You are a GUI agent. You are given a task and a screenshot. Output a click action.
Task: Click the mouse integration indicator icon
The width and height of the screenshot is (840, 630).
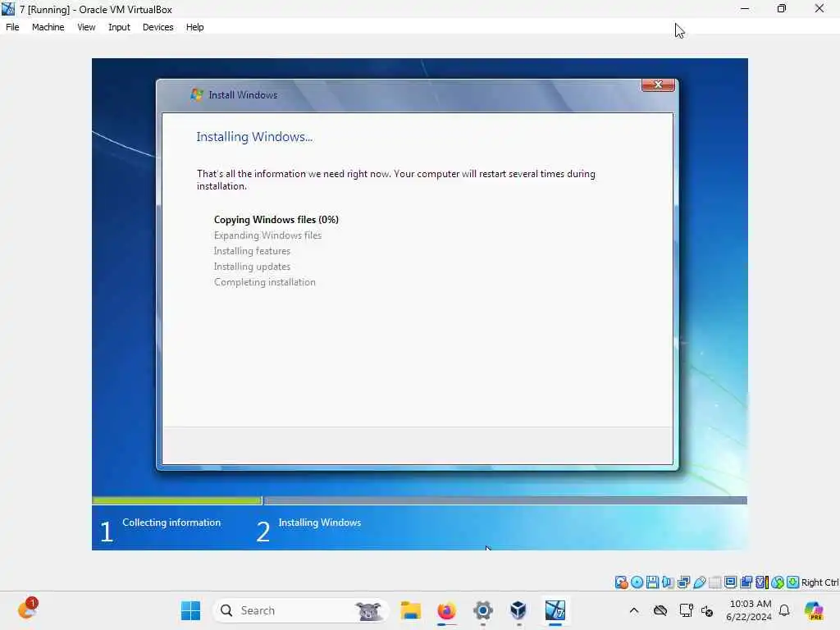point(778,582)
